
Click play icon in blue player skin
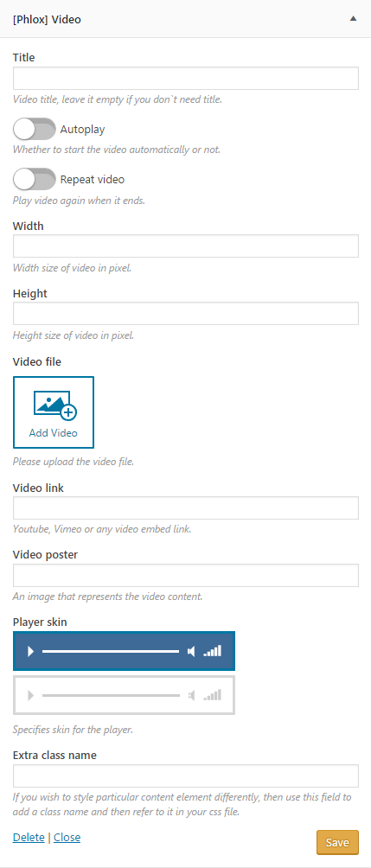pyautogui.click(x=31, y=651)
